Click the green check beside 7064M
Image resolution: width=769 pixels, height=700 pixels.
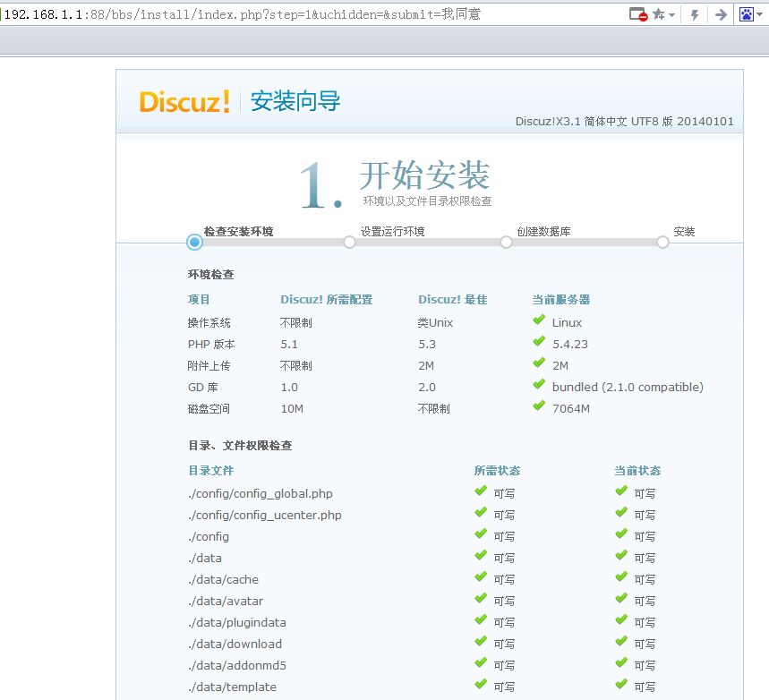[x=539, y=405]
